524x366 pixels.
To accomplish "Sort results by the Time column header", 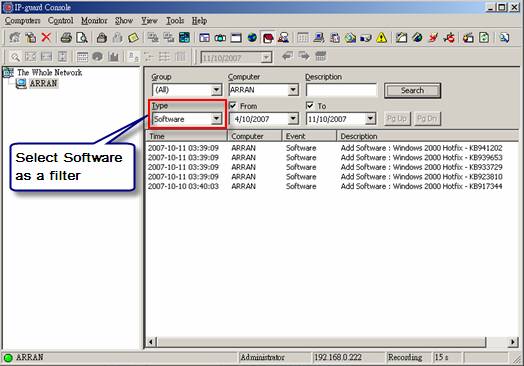I will [x=186, y=136].
